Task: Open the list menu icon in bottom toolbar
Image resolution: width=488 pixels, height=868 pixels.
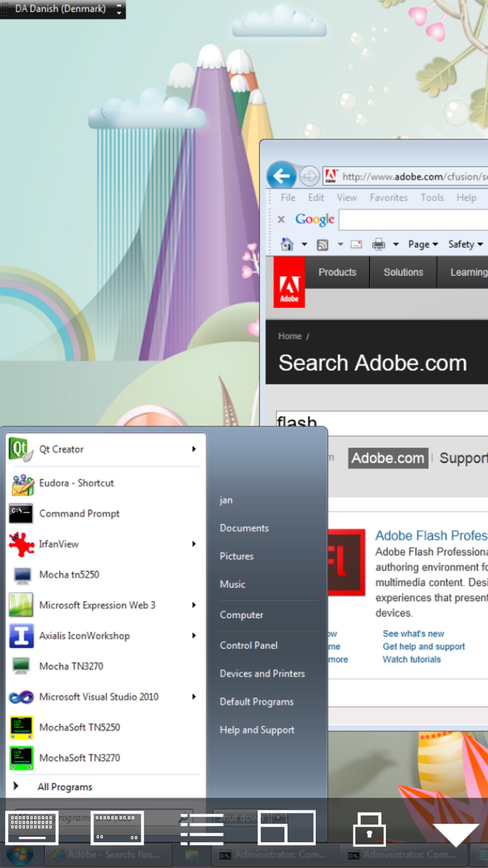Action: pos(202,827)
